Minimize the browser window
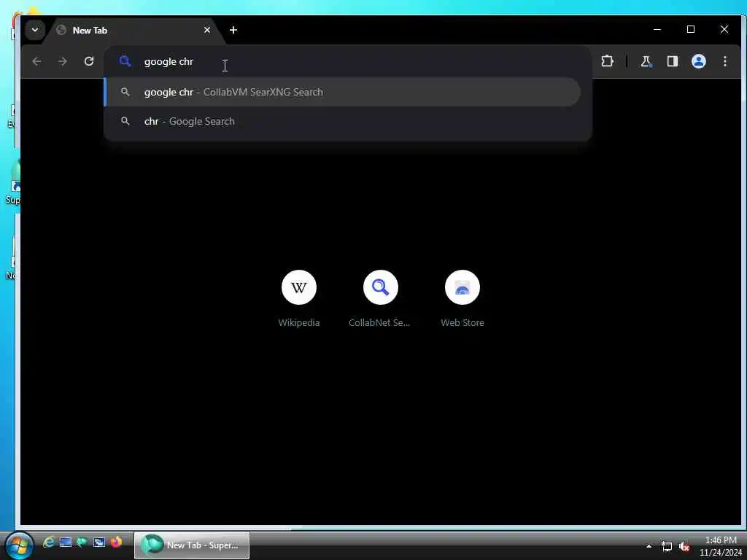The height and width of the screenshot is (560, 747). click(x=657, y=29)
